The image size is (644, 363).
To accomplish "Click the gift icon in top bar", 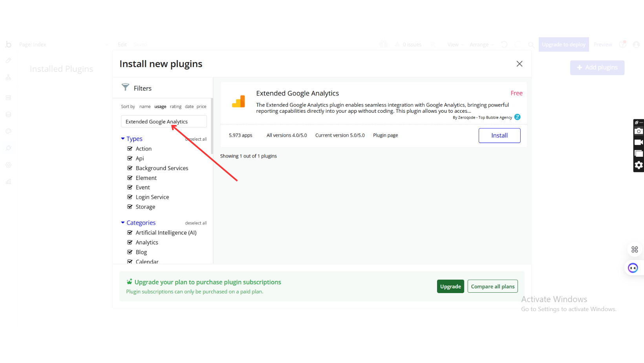I will click(x=383, y=44).
